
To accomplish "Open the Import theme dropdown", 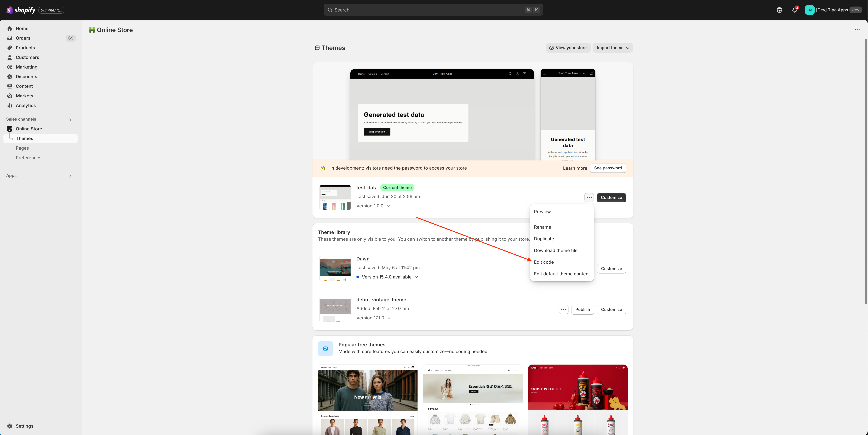I will click(x=613, y=48).
